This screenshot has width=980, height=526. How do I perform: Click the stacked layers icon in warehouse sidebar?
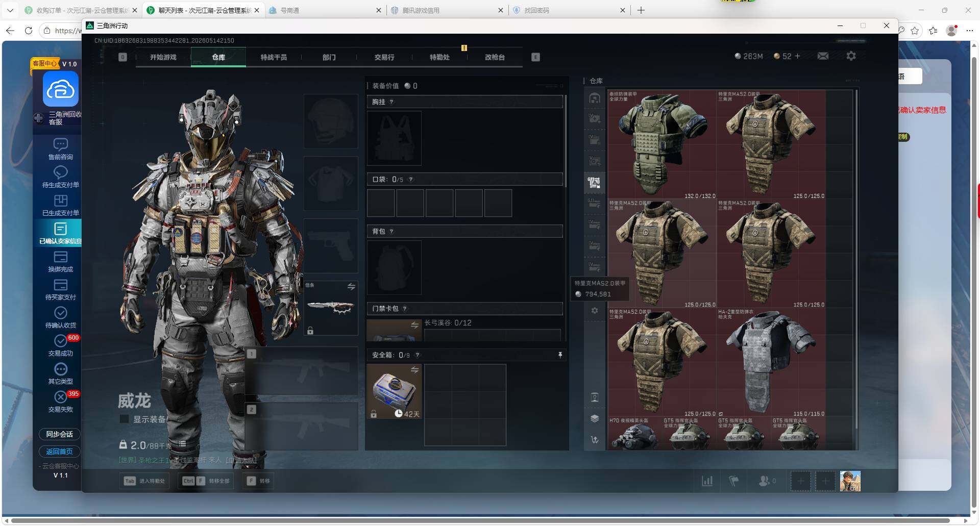pos(595,418)
